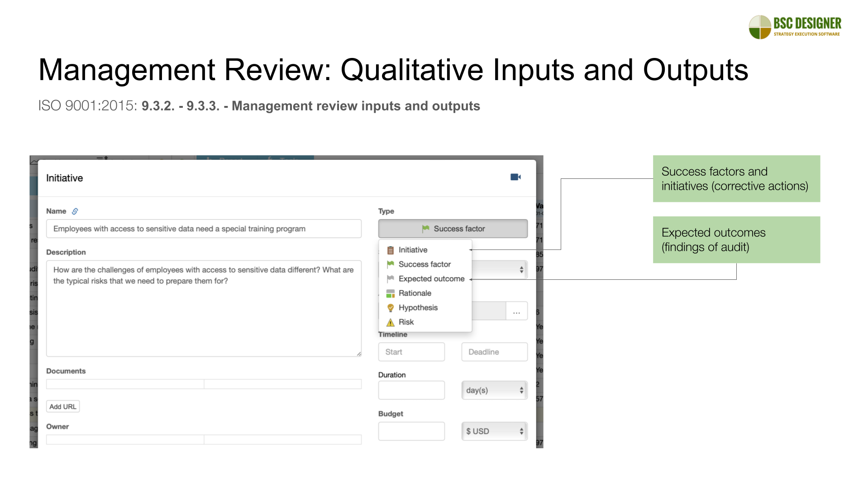Click the Name text field
The width and height of the screenshot is (868, 489).
click(204, 229)
